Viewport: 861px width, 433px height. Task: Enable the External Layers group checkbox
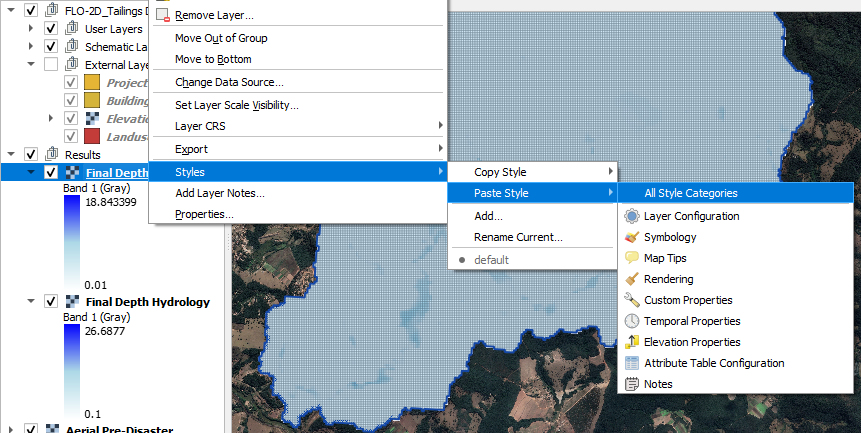[x=51, y=65]
